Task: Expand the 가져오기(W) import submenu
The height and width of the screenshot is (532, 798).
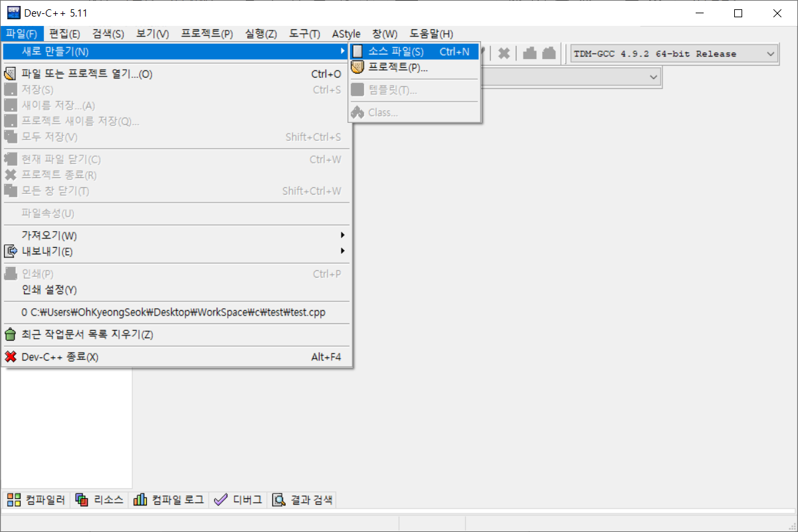Action: pos(177,235)
